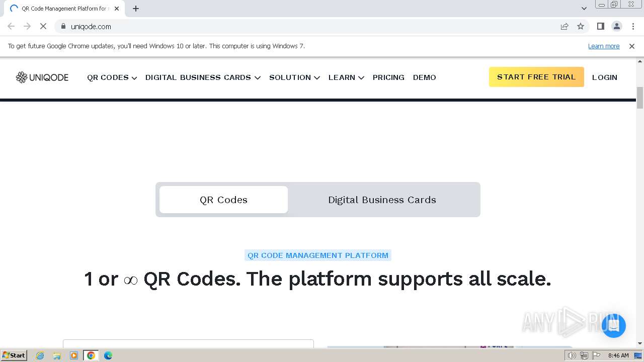Click the Uniqode logo
This screenshot has height=362, width=644.
(42, 77)
